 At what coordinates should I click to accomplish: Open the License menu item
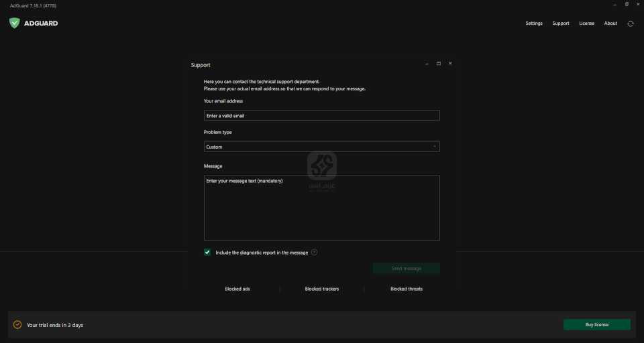[x=586, y=23]
